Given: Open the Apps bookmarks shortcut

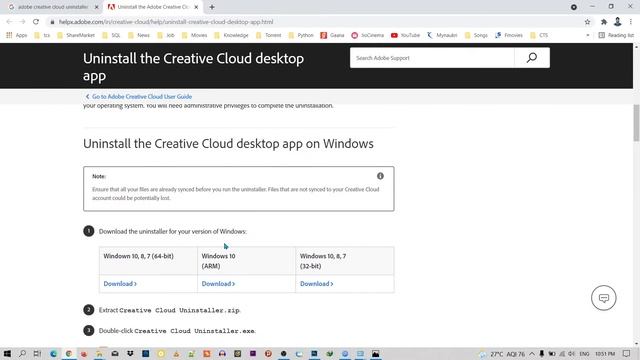Looking at the screenshot, I should 16,36.
